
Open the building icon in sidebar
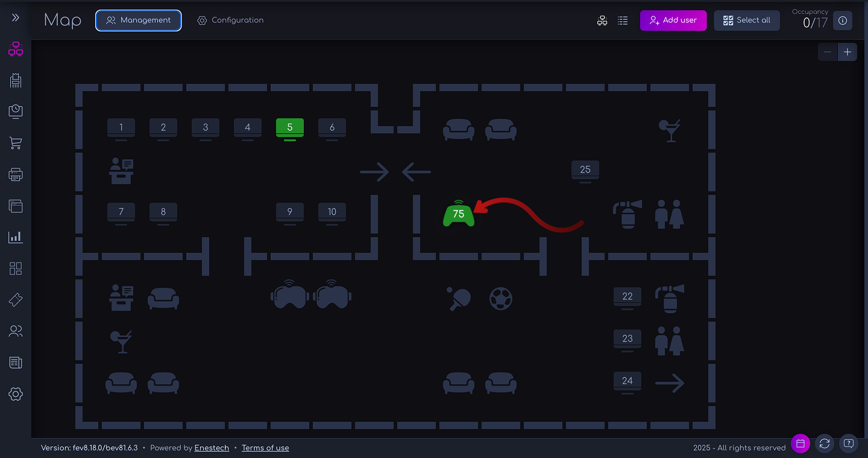16,80
